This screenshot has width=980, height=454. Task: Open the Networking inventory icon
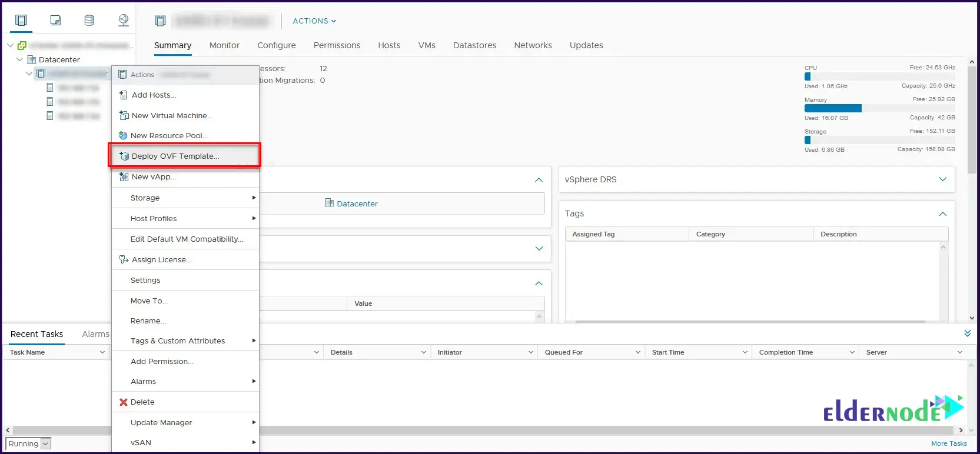point(124,21)
